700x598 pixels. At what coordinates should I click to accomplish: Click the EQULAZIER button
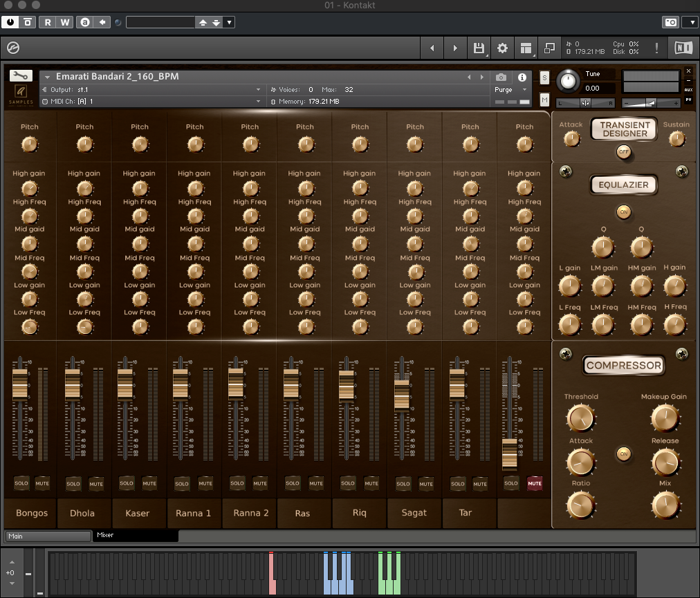pos(623,185)
